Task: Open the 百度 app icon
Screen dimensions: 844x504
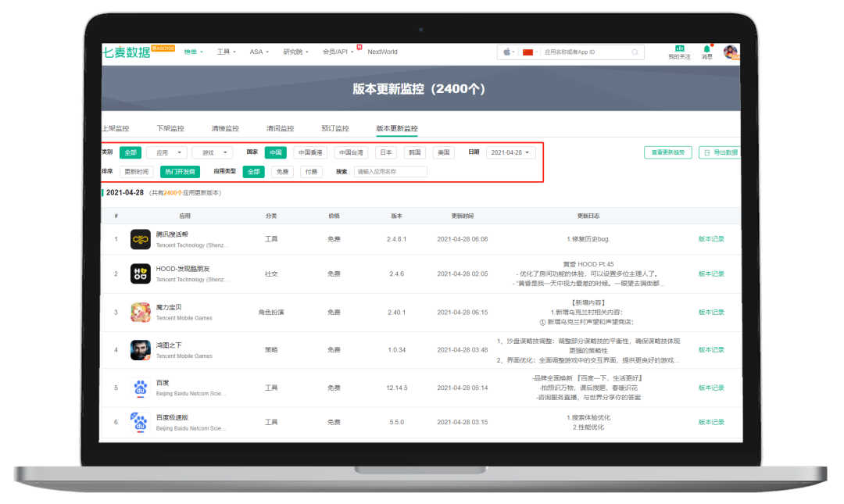Action: (141, 388)
